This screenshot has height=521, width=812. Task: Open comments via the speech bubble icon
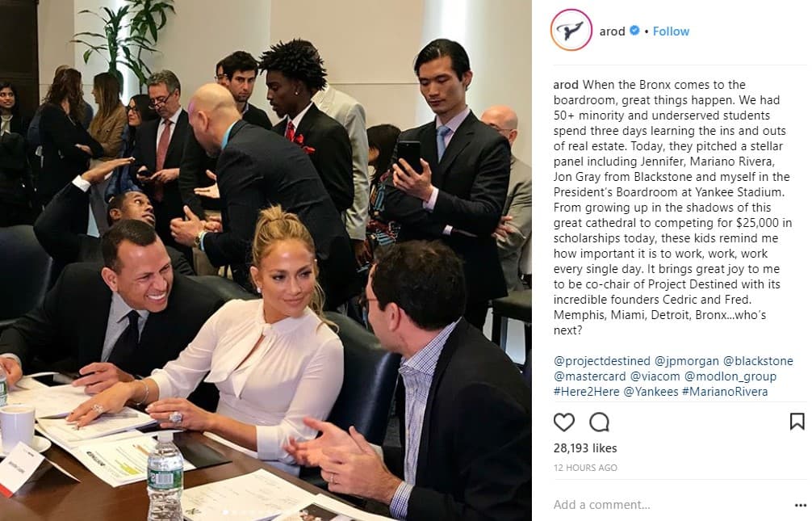click(x=599, y=422)
